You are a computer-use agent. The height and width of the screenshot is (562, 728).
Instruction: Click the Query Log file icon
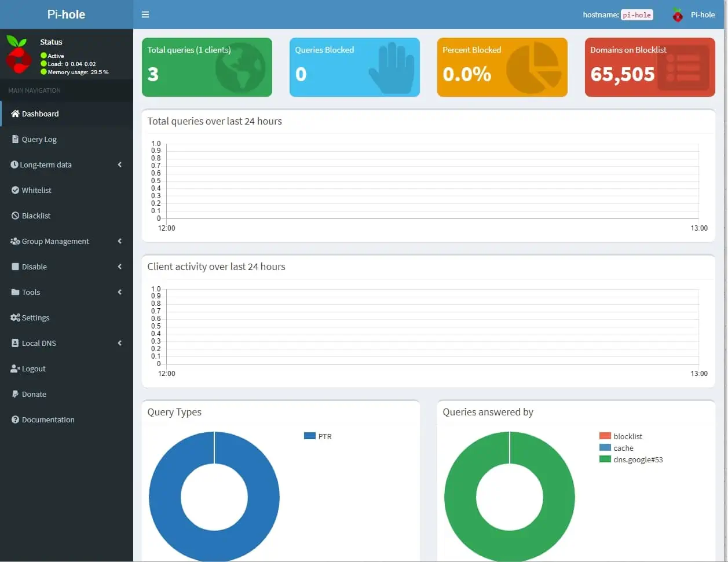tap(16, 139)
